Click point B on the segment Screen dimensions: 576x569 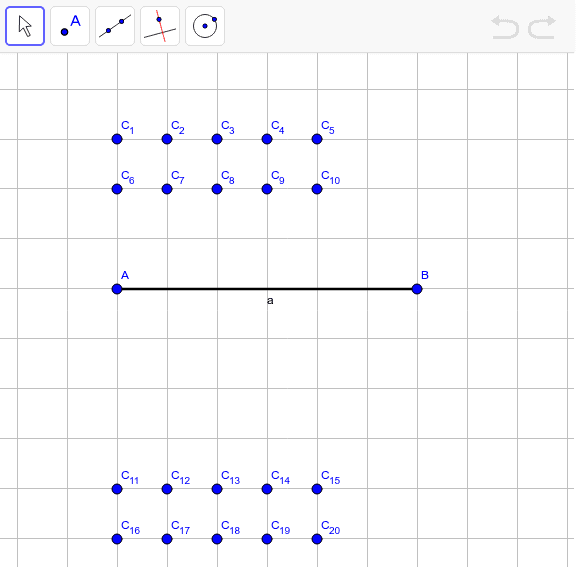click(417, 289)
